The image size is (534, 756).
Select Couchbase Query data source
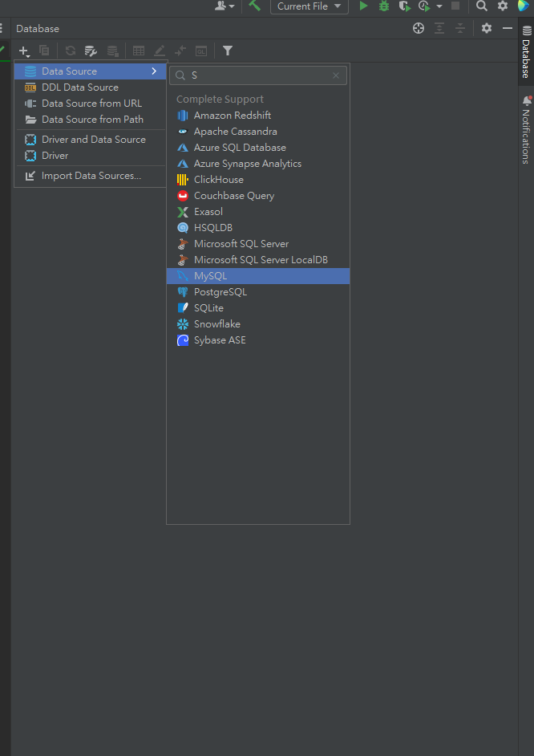pyautogui.click(x=258, y=196)
